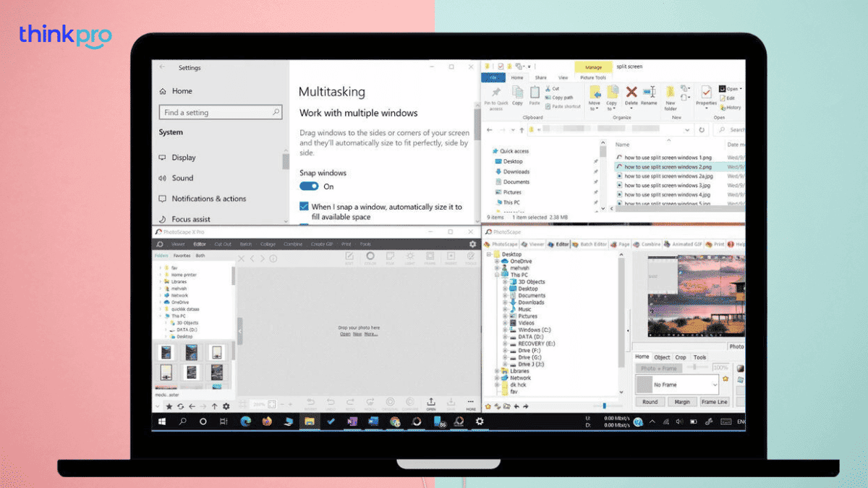Refresh the File Explorer folder view

pos(701,130)
